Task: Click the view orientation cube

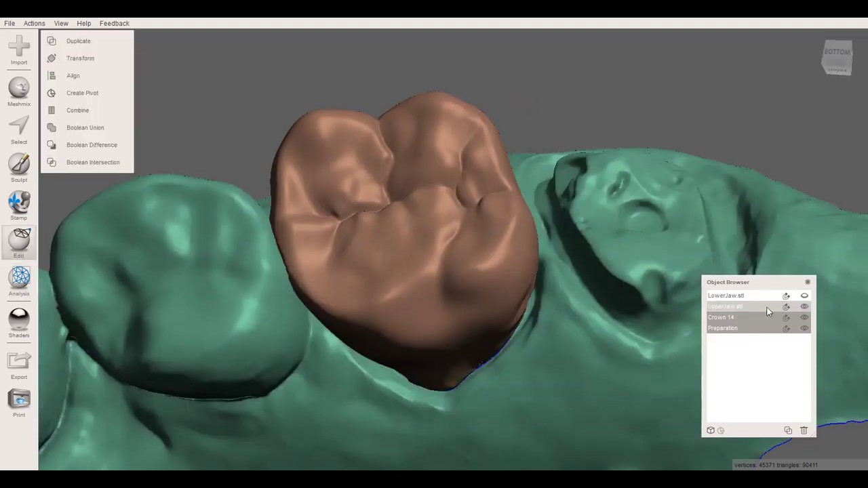Action: point(837,58)
